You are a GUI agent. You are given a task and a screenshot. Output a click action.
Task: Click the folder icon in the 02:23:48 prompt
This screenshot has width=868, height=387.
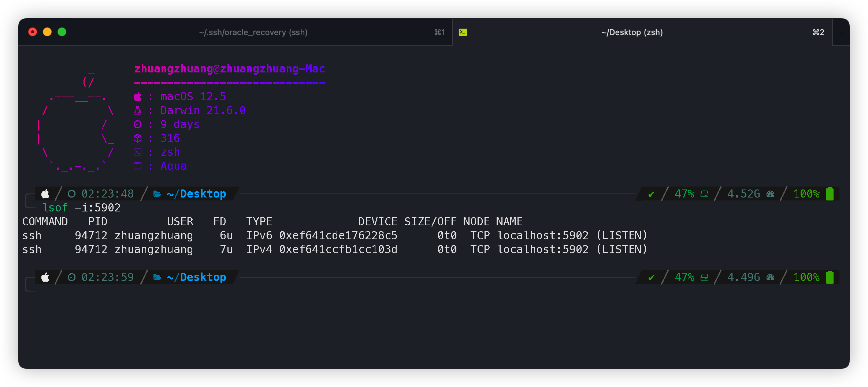pos(157,194)
